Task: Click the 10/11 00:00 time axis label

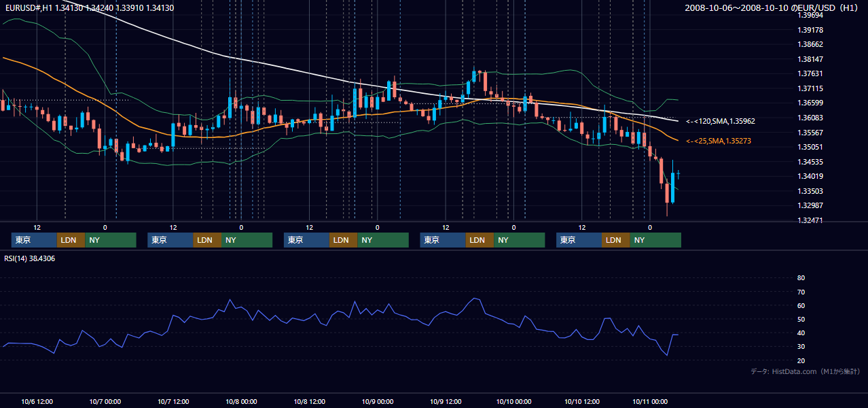Action: 650,402
